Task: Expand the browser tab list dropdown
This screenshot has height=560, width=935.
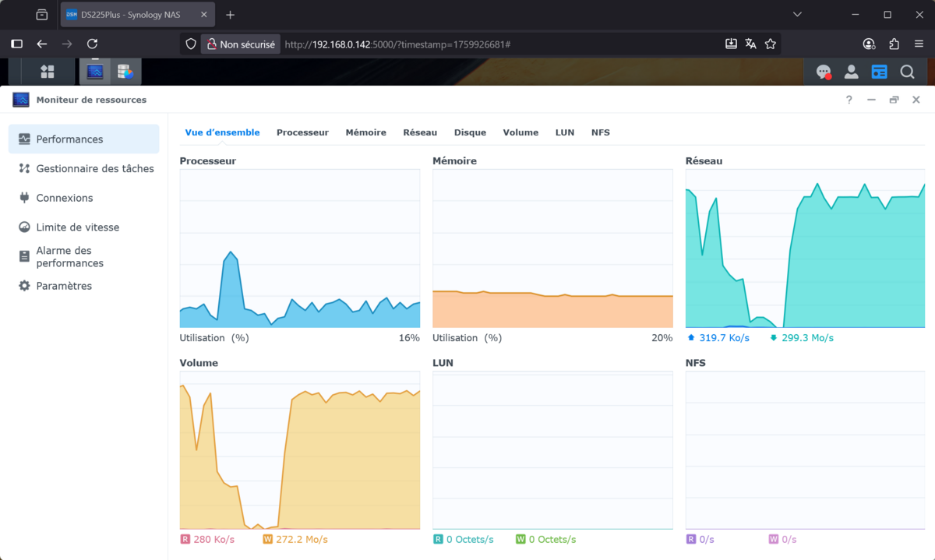Action: coord(797,15)
